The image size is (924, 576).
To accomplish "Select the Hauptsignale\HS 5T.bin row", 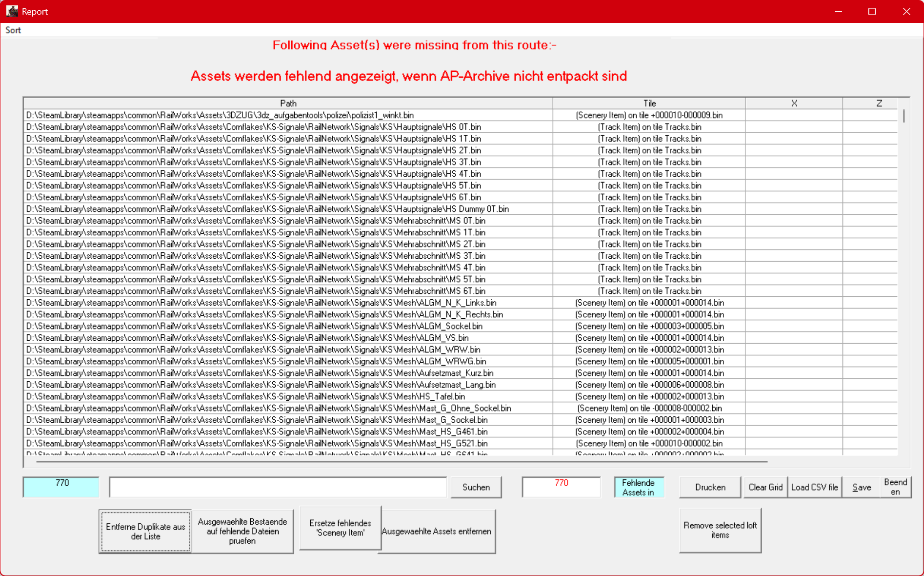I will pos(288,185).
